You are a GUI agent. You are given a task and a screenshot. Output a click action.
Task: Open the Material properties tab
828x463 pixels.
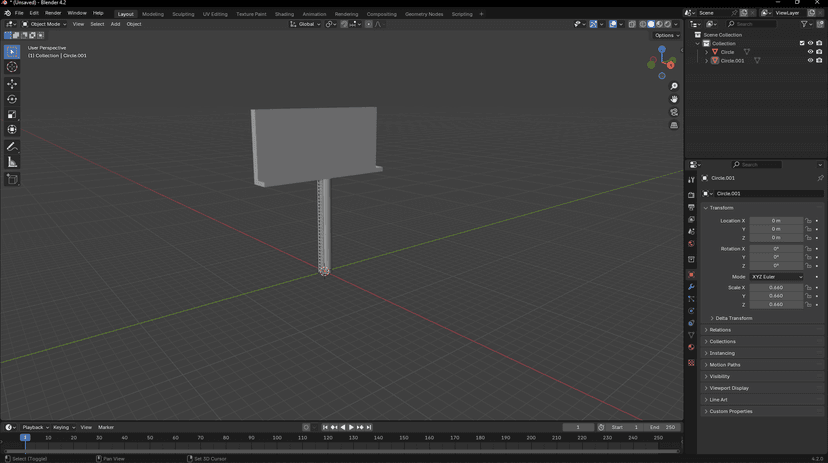coord(691,347)
